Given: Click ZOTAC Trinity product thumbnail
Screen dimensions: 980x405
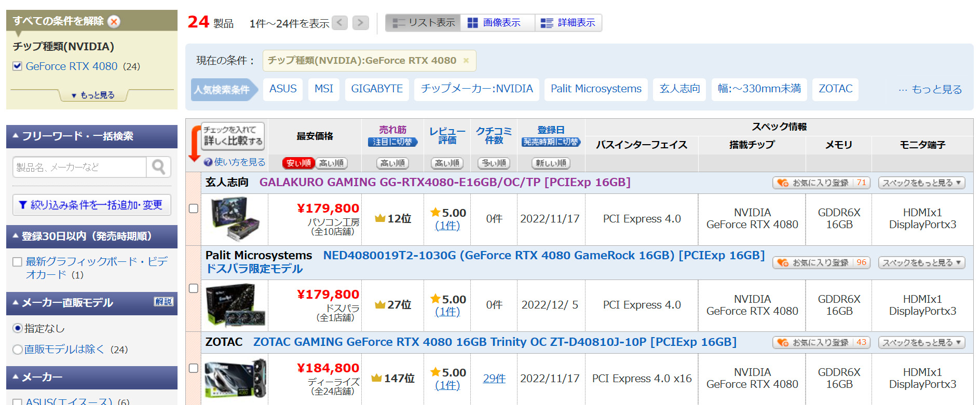Looking at the screenshot, I should (x=236, y=379).
